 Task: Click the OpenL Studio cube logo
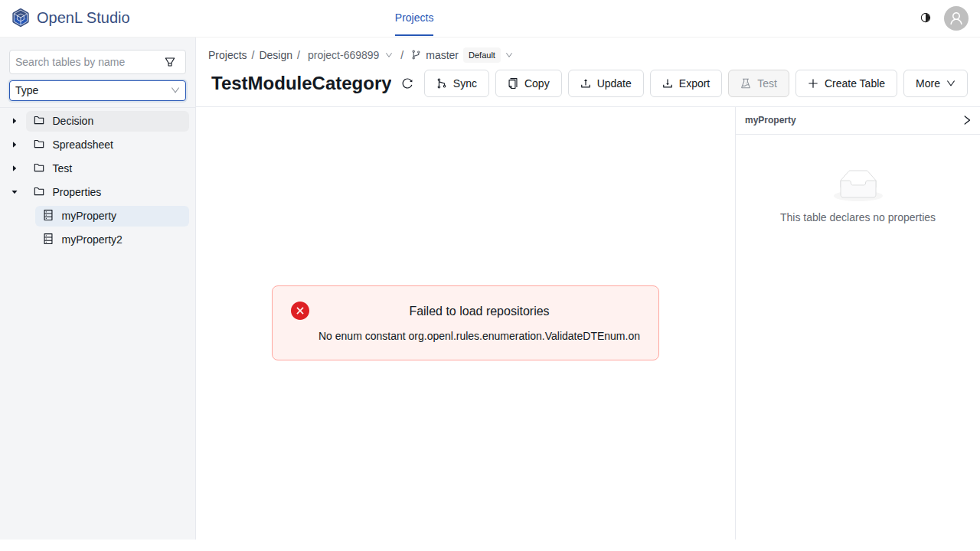(21, 18)
